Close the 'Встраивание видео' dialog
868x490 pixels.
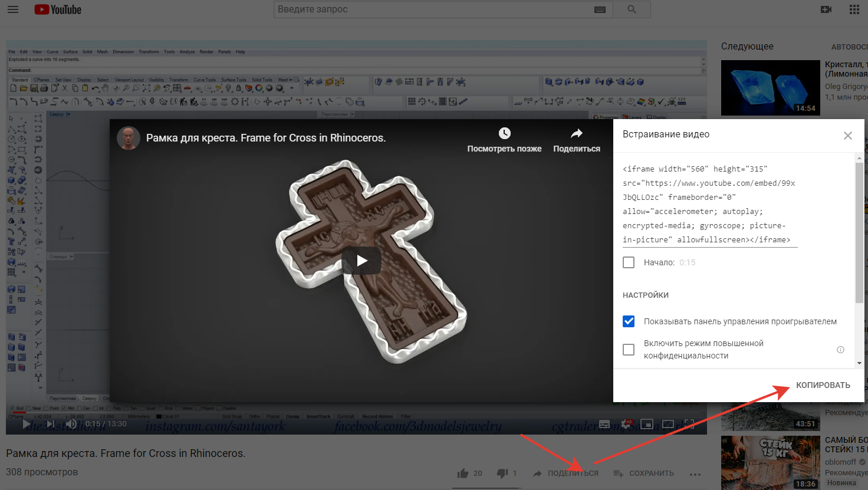point(848,136)
